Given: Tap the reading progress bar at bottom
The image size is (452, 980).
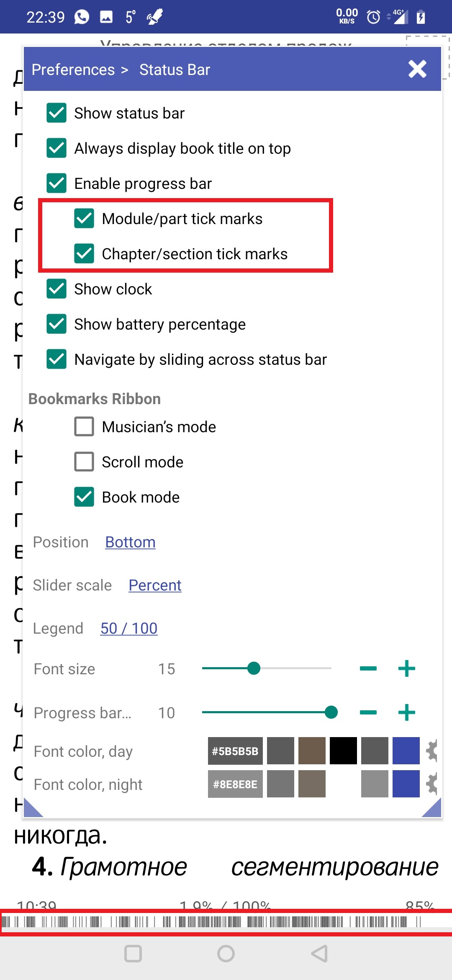Looking at the screenshot, I should (x=226, y=922).
